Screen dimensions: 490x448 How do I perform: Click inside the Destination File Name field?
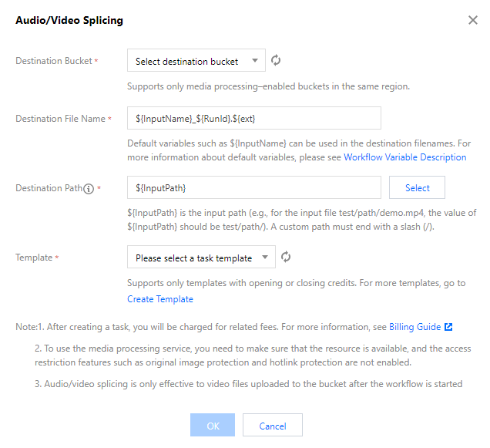click(253, 118)
